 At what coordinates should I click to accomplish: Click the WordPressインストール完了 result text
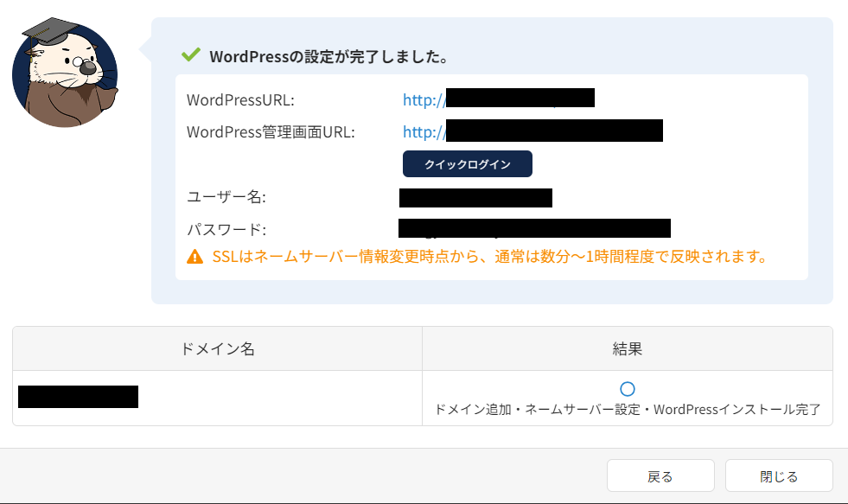pyautogui.click(x=627, y=408)
